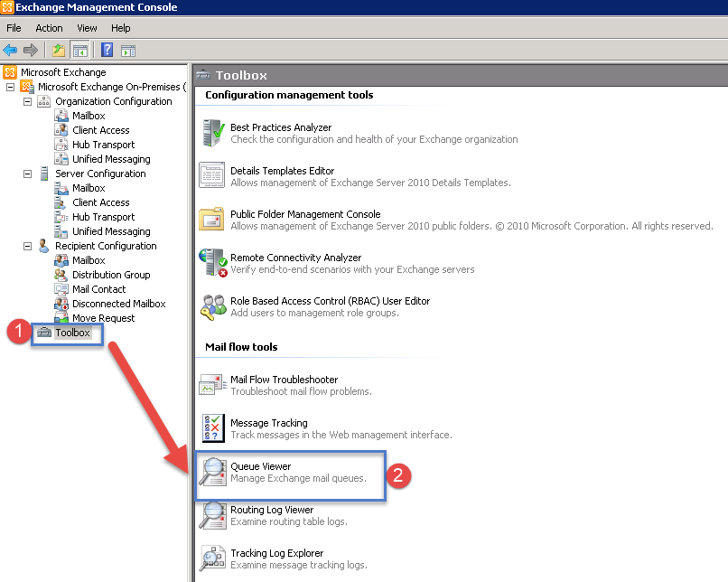The width and height of the screenshot is (728, 582).
Task: Open Mail Flow Troubleshooter tool
Action: click(285, 380)
